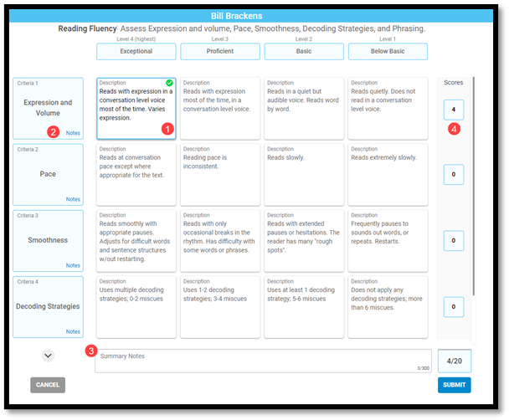509x420 pixels.
Task: Submit the rubric scores
Action: 454,385
